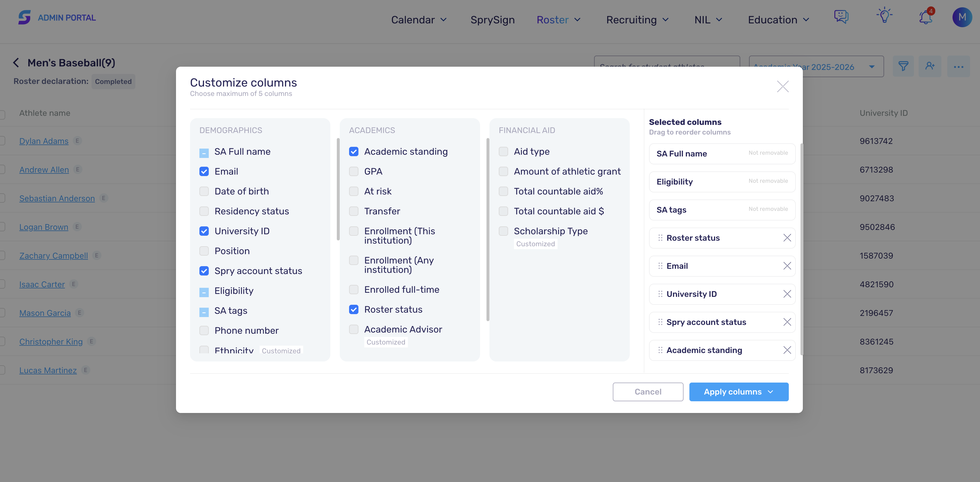This screenshot has width=980, height=482.
Task: Check the At risk checkbox
Action: 353,192
